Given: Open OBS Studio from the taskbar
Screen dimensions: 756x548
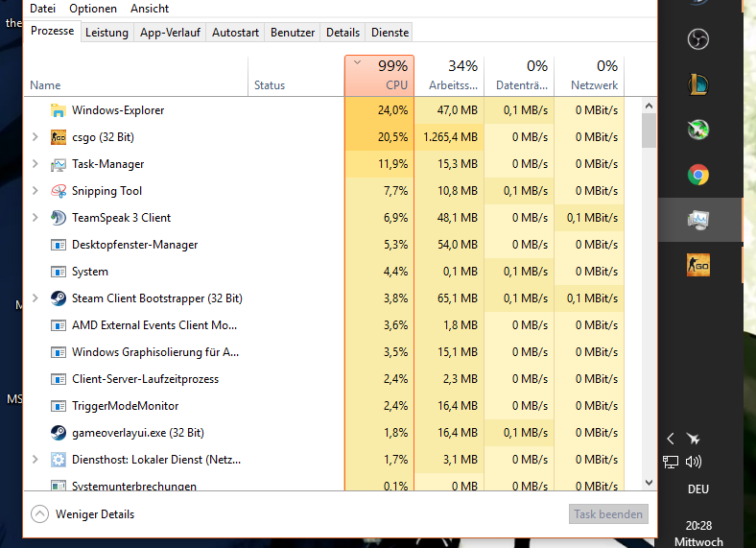Looking at the screenshot, I should (x=698, y=39).
